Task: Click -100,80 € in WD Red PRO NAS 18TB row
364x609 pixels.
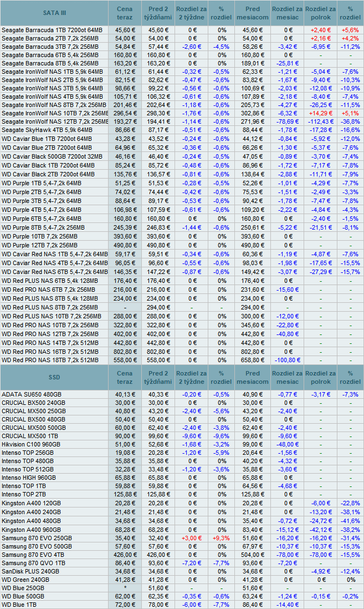Action: pyautogui.click(x=288, y=360)
